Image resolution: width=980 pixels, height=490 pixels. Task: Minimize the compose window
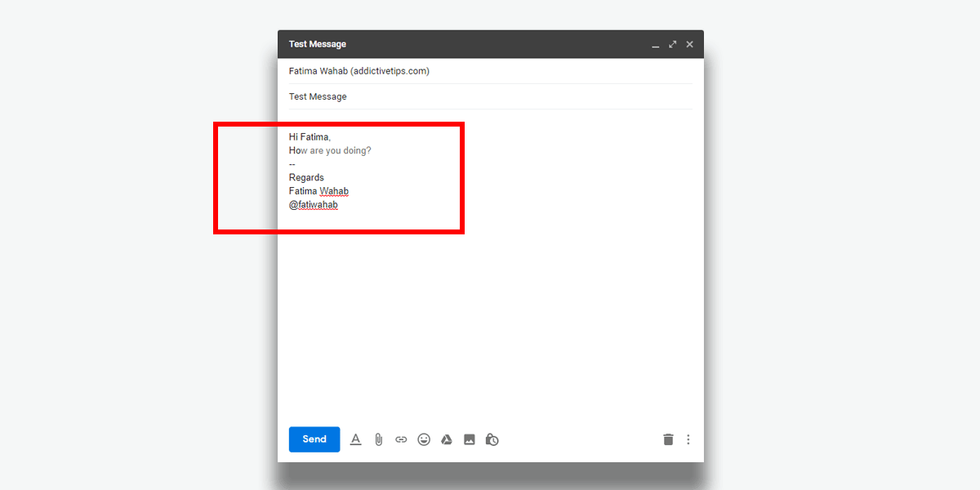click(x=655, y=45)
